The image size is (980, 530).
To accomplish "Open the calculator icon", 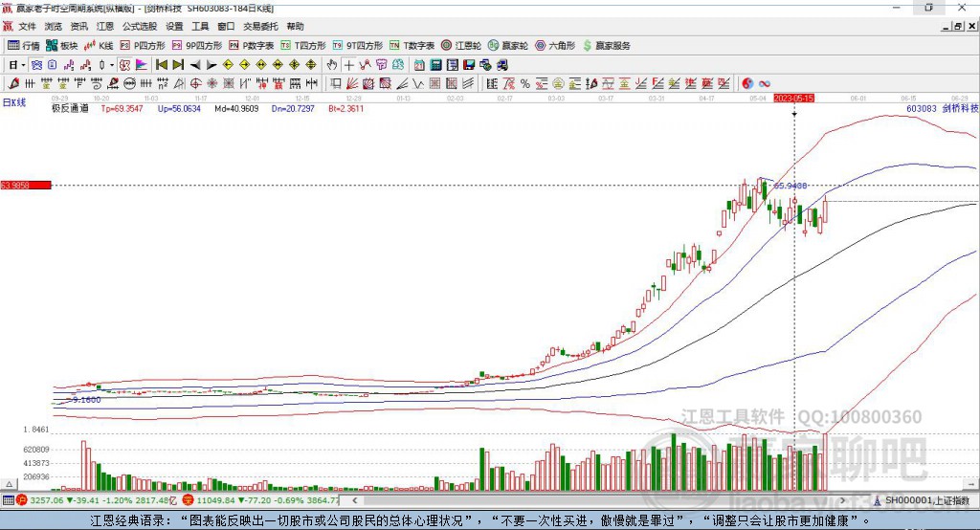I will coord(435,65).
